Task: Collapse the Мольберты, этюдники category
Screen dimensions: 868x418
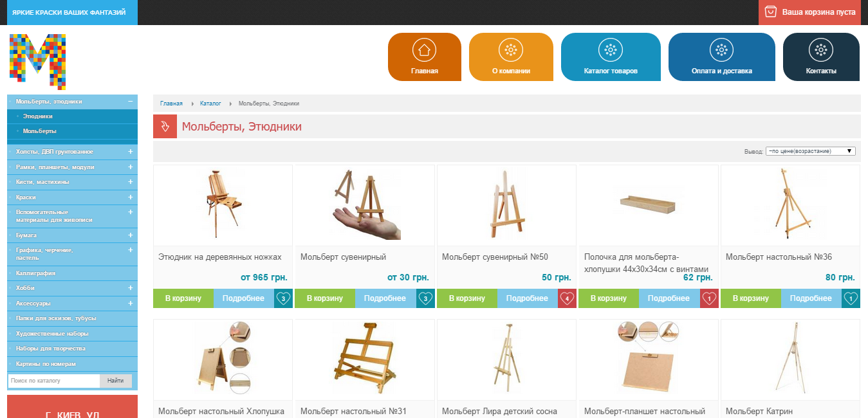Action: pyautogui.click(x=130, y=101)
